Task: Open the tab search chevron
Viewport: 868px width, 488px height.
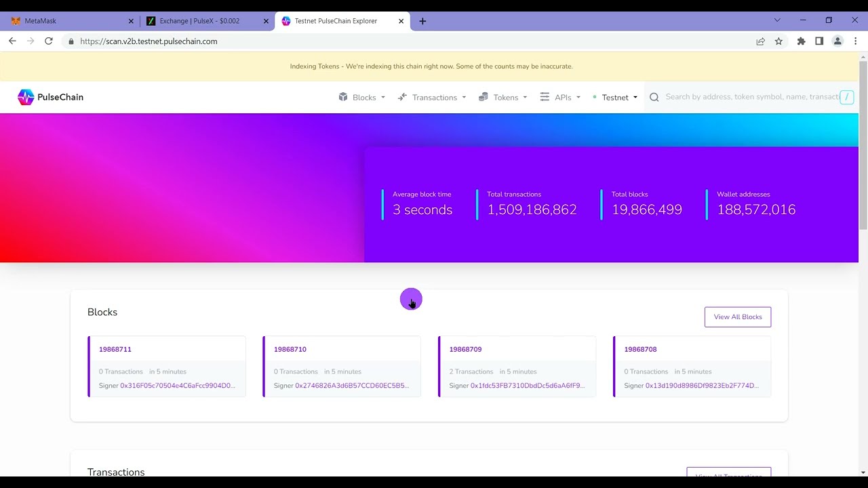Action: (x=777, y=20)
